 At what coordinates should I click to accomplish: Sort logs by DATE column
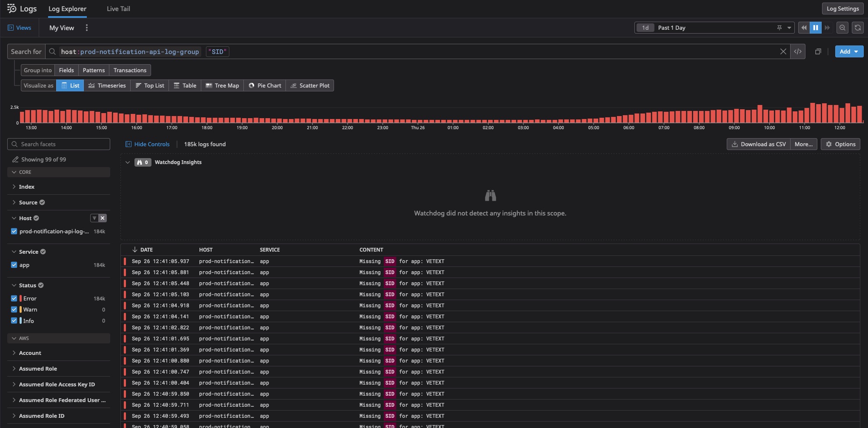[142, 250]
